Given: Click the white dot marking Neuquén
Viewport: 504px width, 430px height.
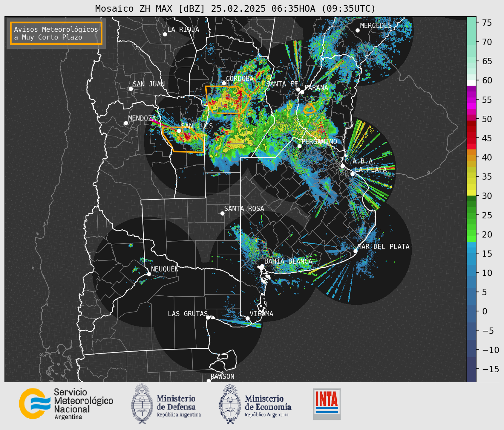Looking at the screenshot, I should coord(149,274).
